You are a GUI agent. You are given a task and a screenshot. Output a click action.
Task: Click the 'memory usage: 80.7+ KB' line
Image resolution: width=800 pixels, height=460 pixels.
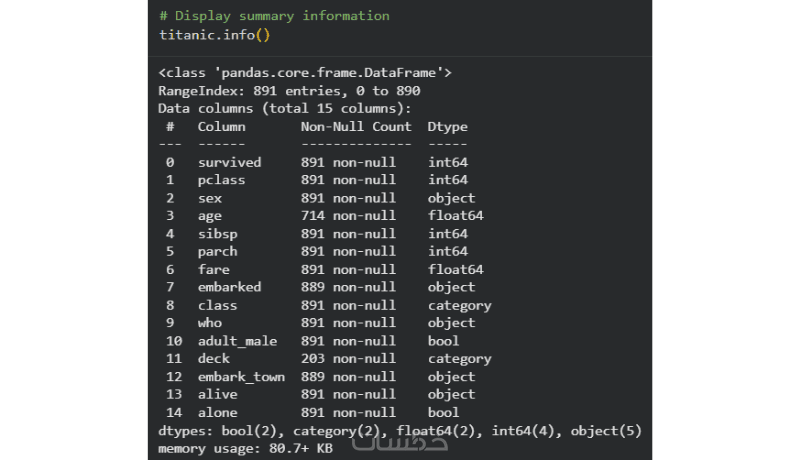pos(247,448)
